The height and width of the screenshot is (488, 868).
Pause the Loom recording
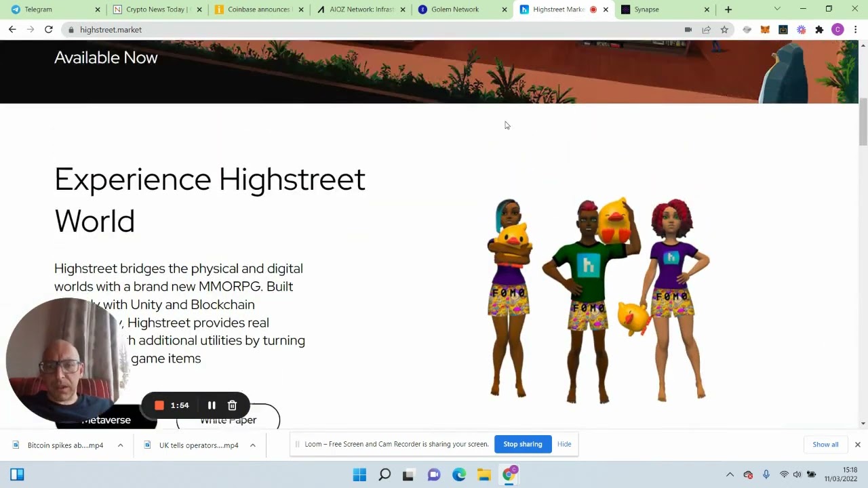pyautogui.click(x=212, y=405)
